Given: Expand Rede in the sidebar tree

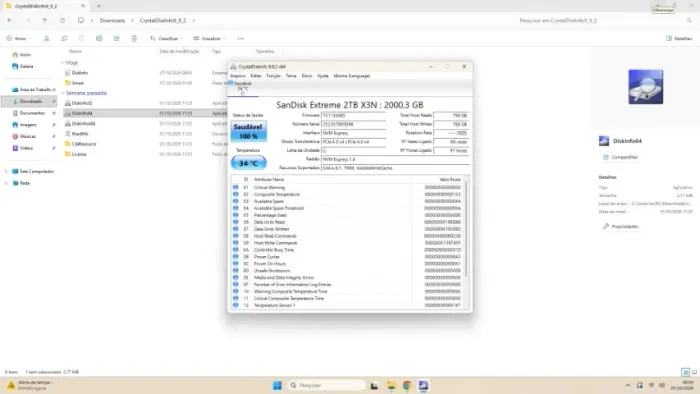Looking at the screenshot, I should click(6, 183).
